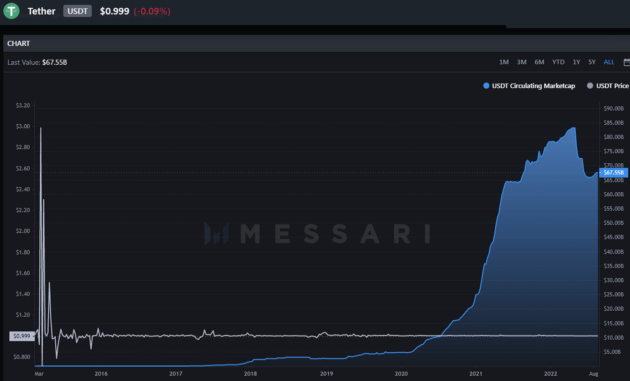630x381 pixels.
Task: Click the 2021 label on time axis
Action: 476,374
